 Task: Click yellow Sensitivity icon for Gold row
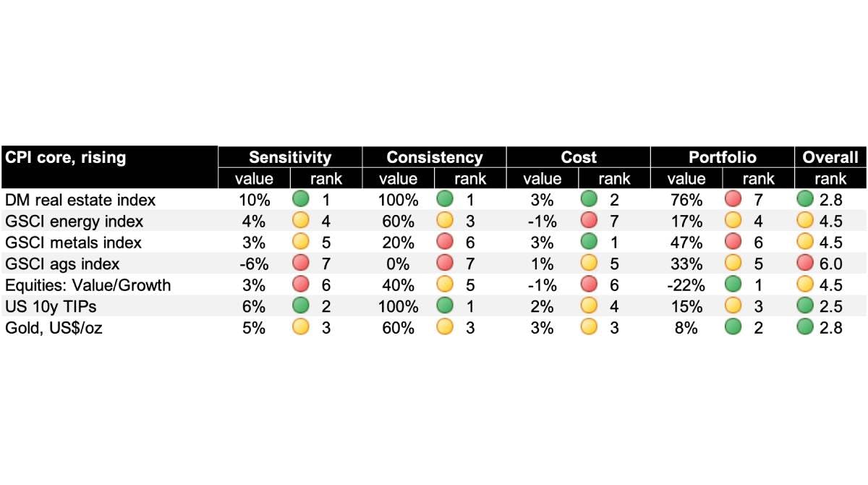(x=301, y=328)
